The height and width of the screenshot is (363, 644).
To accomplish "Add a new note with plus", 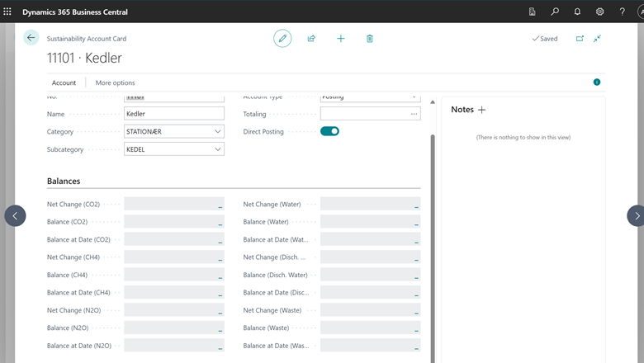I will 482,110.
